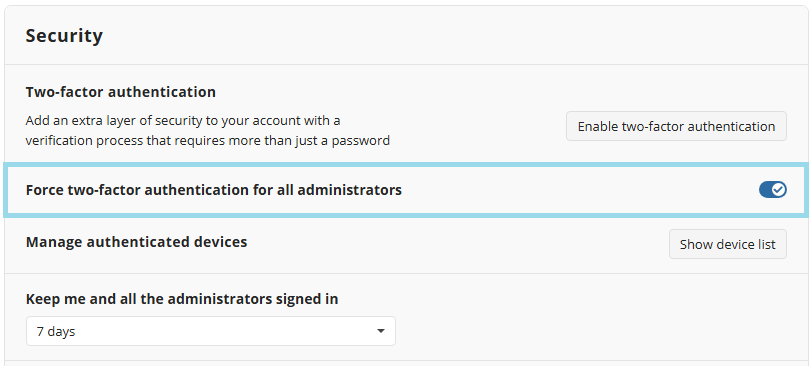Click the verification process description line
Screen dimensions: 812x366
(208, 140)
